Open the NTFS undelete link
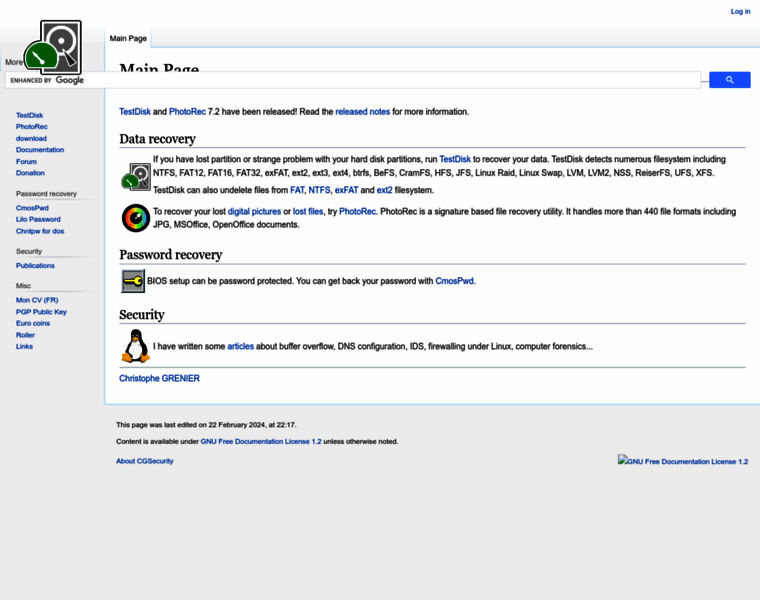The height and width of the screenshot is (600, 760). (x=319, y=190)
